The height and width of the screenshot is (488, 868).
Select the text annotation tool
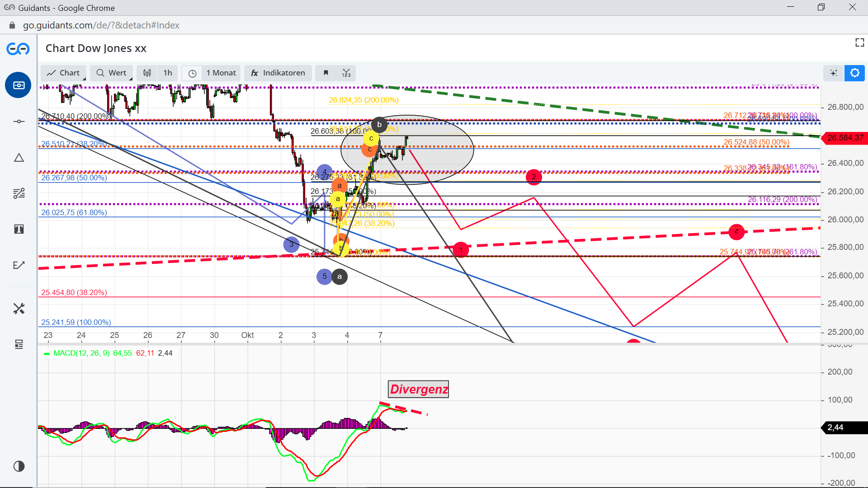point(19,229)
